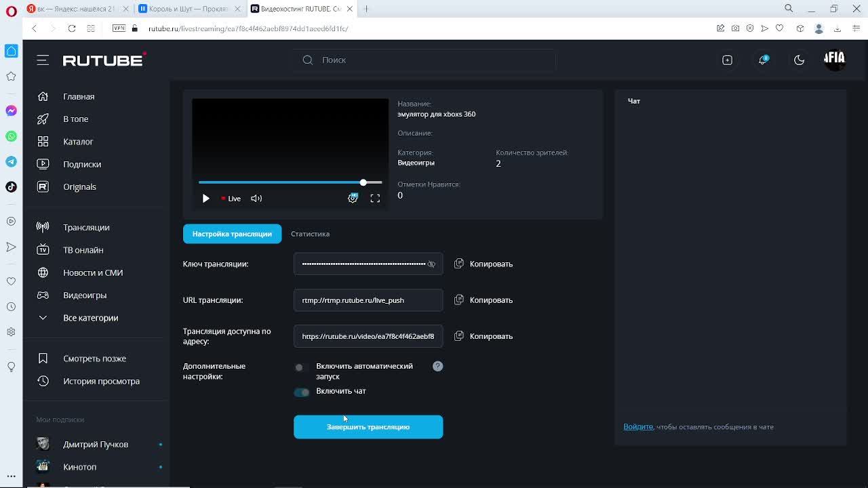Open Opera sidebar settings gear
The image size is (868, 488).
11,332
